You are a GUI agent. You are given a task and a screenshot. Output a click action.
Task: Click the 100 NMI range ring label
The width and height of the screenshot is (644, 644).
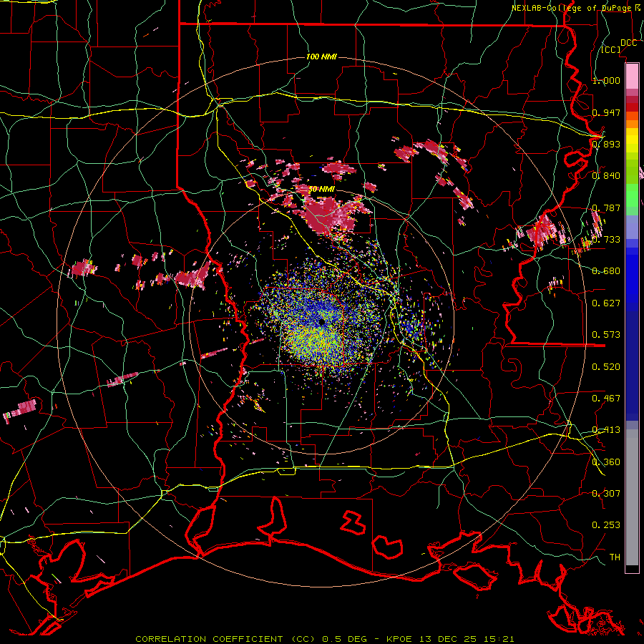(321, 57)
